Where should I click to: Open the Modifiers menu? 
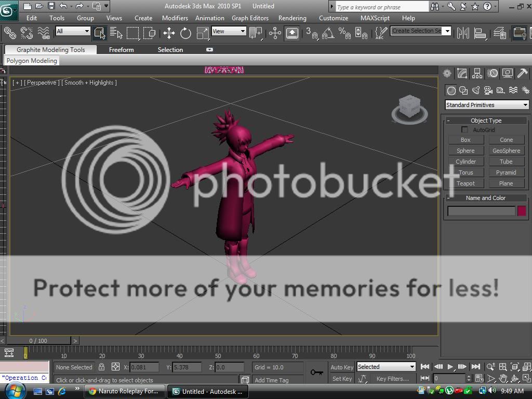[175, 18]
